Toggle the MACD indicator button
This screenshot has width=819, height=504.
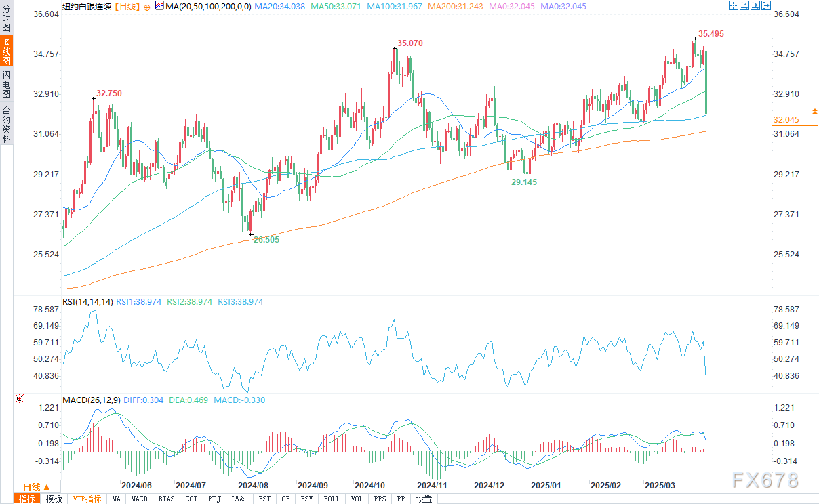pyautogui.click(x=139, y=499)
